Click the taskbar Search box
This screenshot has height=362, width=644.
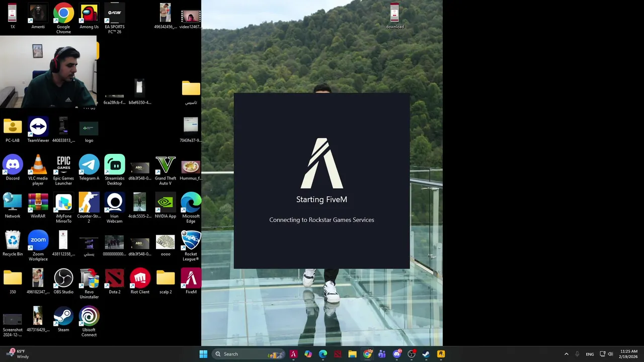249,354
